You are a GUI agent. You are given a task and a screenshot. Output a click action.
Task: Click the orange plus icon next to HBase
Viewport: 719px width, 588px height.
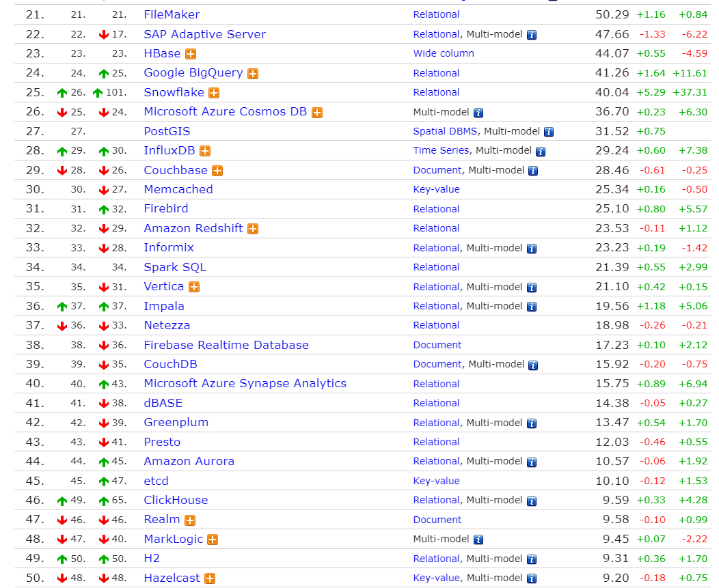click(191, 54)
